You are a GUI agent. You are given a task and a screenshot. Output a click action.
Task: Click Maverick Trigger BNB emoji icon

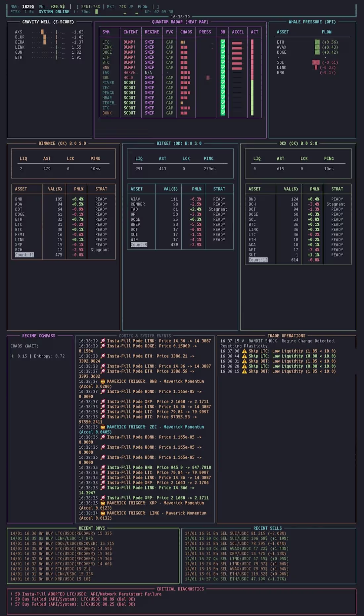click(103, 381)
